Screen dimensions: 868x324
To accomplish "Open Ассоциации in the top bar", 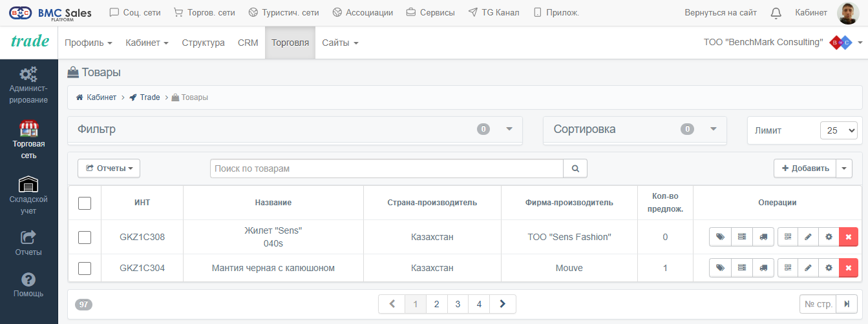I will 363,12.
